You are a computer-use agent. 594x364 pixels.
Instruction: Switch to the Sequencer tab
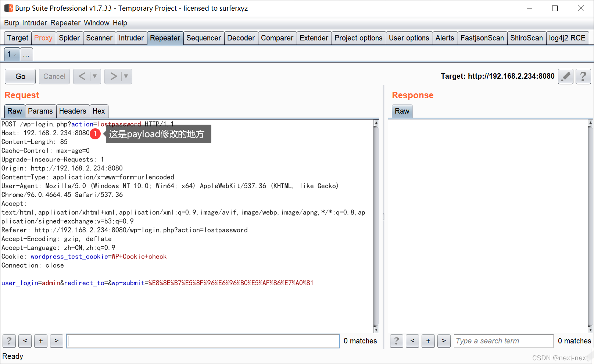pyautogui.click(x=204, y=38)
